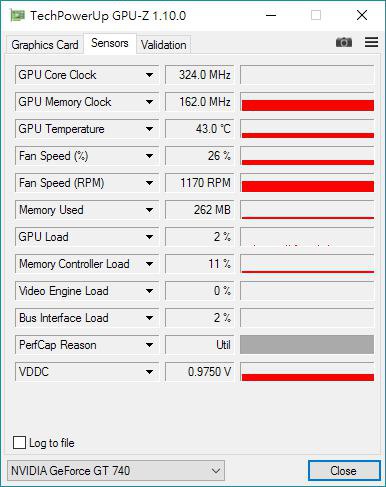The width and height of the screenshot is (386, 487).
Task: Open the VDDC sensor dropdown
Action: pos(149,372)
